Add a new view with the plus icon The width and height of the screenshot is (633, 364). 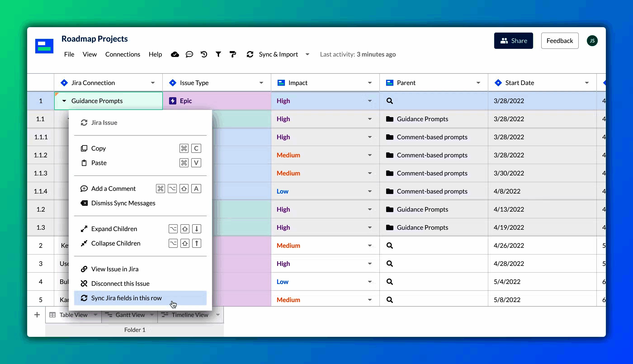pos(37,315)
